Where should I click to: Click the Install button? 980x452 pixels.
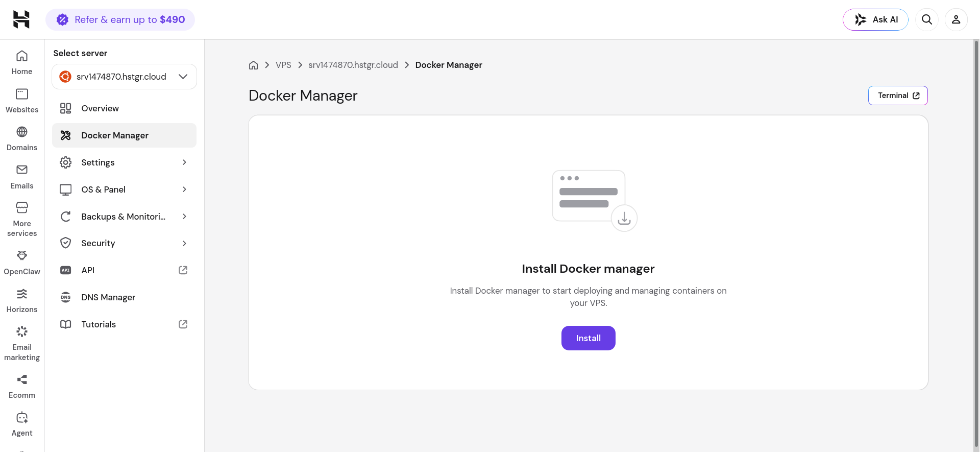coord(588,338)
